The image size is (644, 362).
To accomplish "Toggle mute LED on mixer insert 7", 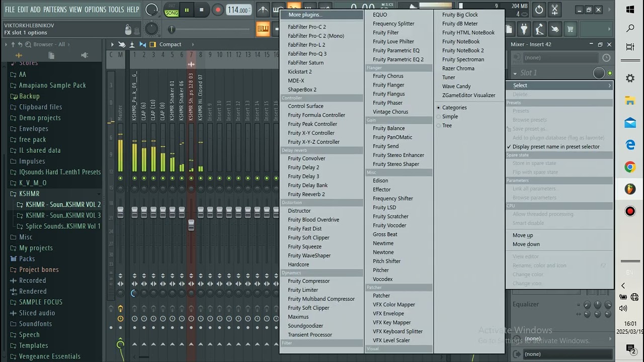I will coord(191,178).
